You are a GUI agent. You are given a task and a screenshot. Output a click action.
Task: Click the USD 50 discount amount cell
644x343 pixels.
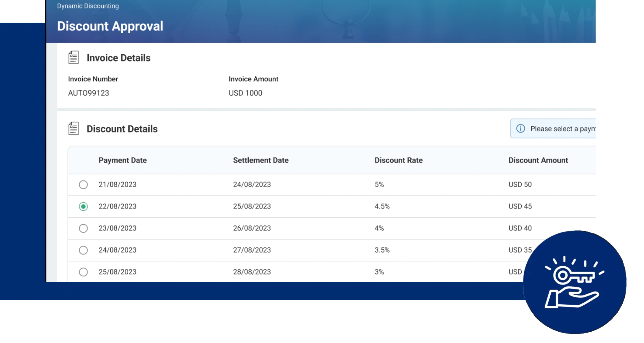coord(520,184)
